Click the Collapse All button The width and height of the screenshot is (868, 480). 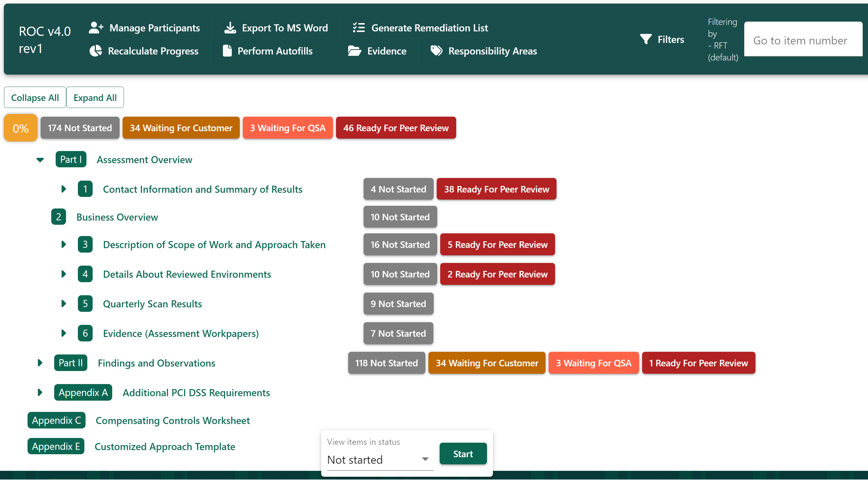tap(35, 98)
